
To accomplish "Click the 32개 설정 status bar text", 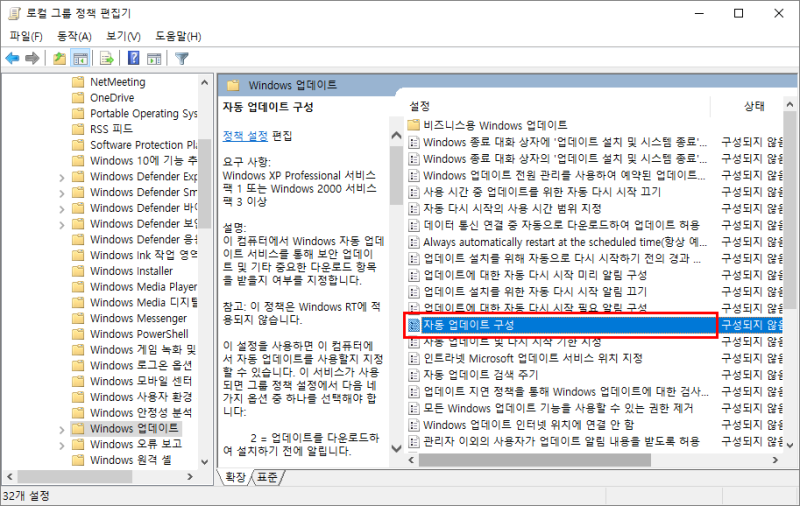I will click(26, 496).
